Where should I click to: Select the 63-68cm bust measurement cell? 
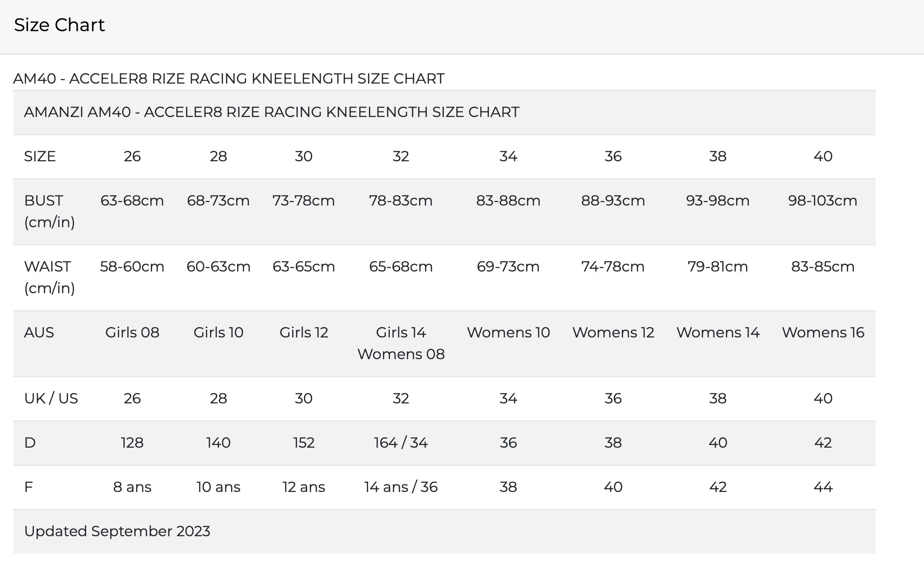point(132,201)
